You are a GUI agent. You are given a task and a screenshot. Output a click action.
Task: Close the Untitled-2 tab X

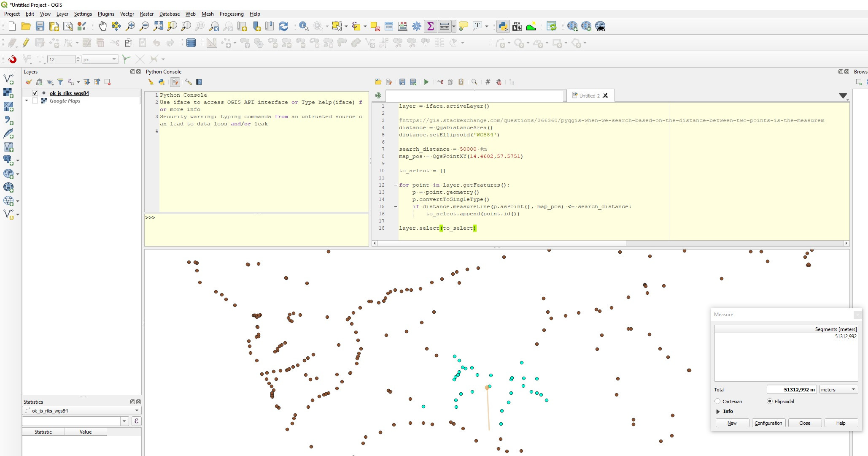(x=605, y=96)
